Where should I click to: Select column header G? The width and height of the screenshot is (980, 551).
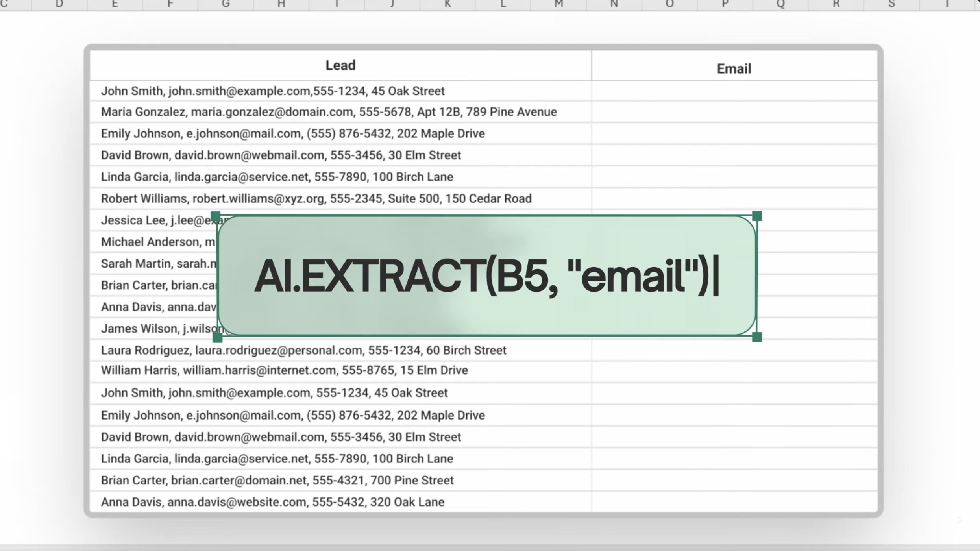pyautogui.click(x=226, y=4)
